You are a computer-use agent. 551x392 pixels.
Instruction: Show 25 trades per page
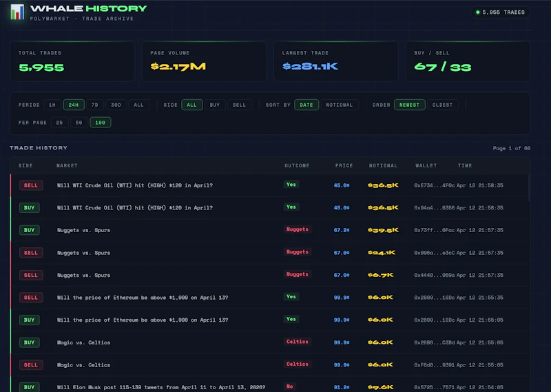pyautogui.click(x=59, y=123)
